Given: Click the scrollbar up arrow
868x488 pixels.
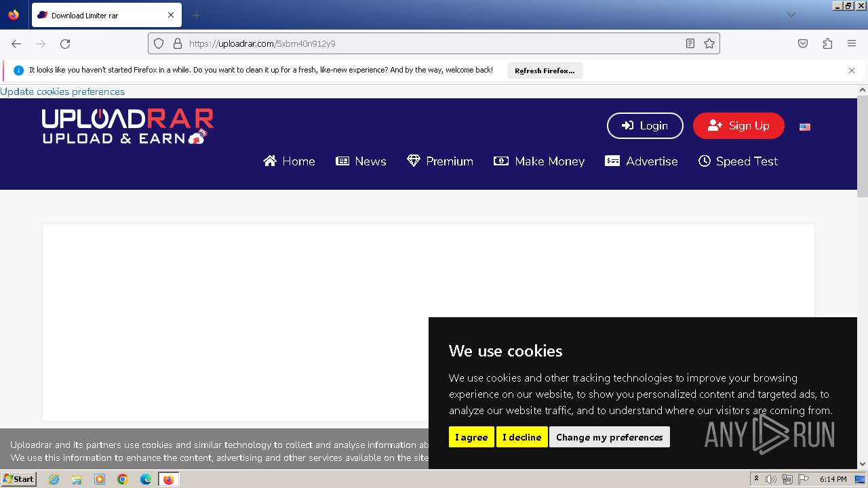Looking at the screenshot, I should tap(863, 90).
